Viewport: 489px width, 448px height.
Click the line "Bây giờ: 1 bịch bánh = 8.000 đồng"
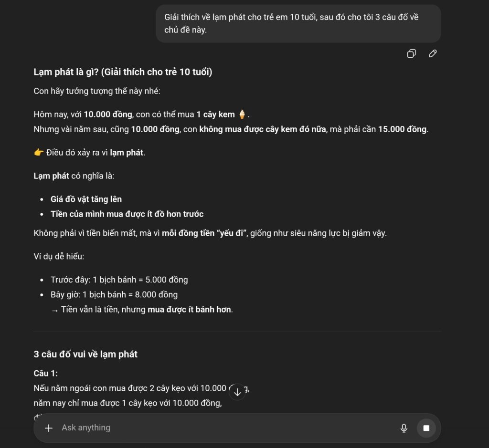[x=114, y=294]
